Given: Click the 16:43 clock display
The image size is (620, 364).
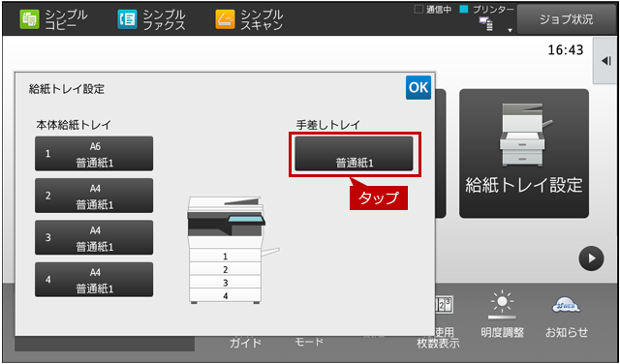Looking at the screenshot, I should [x=566, y=50].
